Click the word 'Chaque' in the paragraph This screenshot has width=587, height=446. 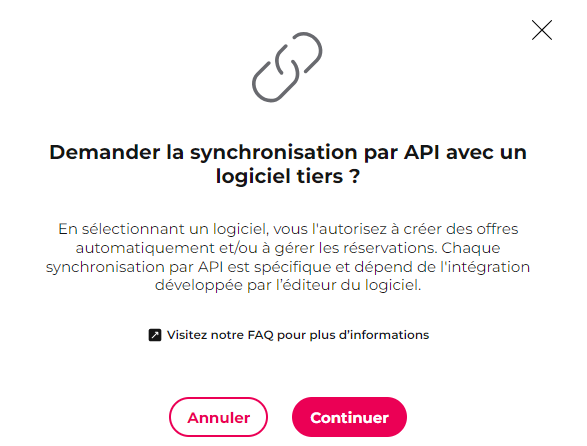click(x=471, y=248)
